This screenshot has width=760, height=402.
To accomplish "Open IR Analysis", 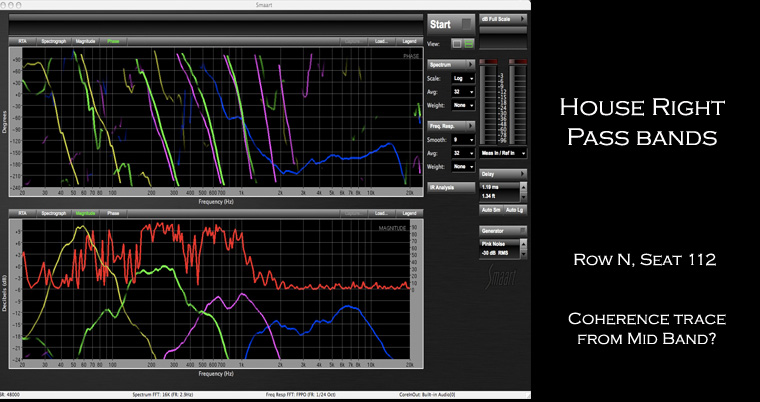I will click(x=451, y=187).
